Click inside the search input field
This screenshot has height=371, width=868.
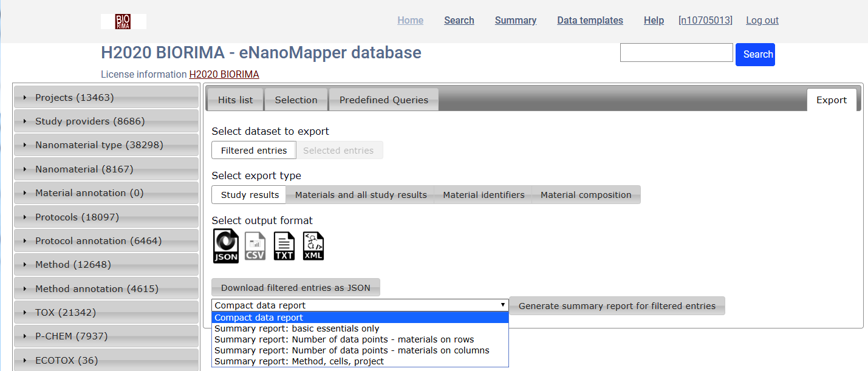coord(676,52)
